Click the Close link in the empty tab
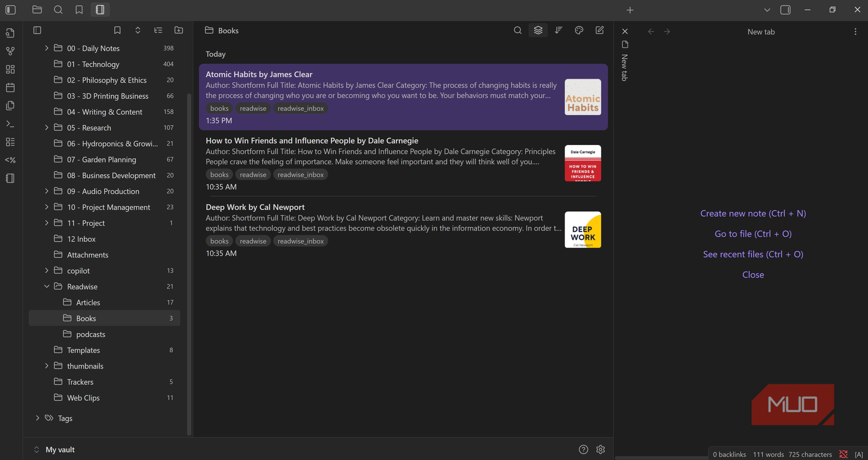This screenshot has width=868, height=460. (x=753, y=275)
